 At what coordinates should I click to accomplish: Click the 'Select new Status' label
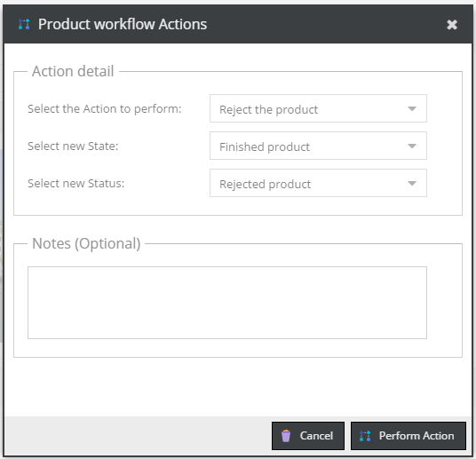[75, 184]
